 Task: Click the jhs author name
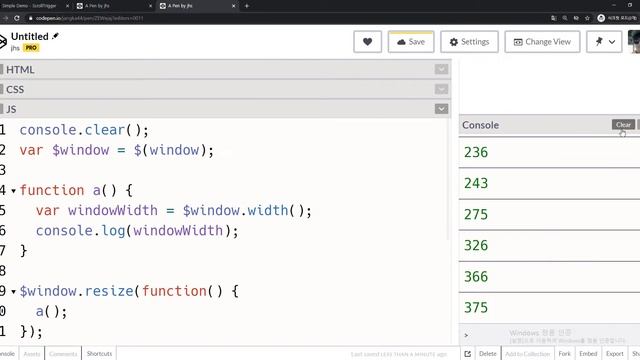click(x=15, y=48)
